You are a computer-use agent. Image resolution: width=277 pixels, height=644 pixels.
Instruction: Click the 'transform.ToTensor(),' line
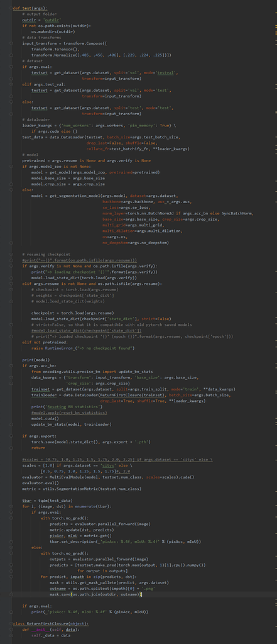[x=54, y=48]
